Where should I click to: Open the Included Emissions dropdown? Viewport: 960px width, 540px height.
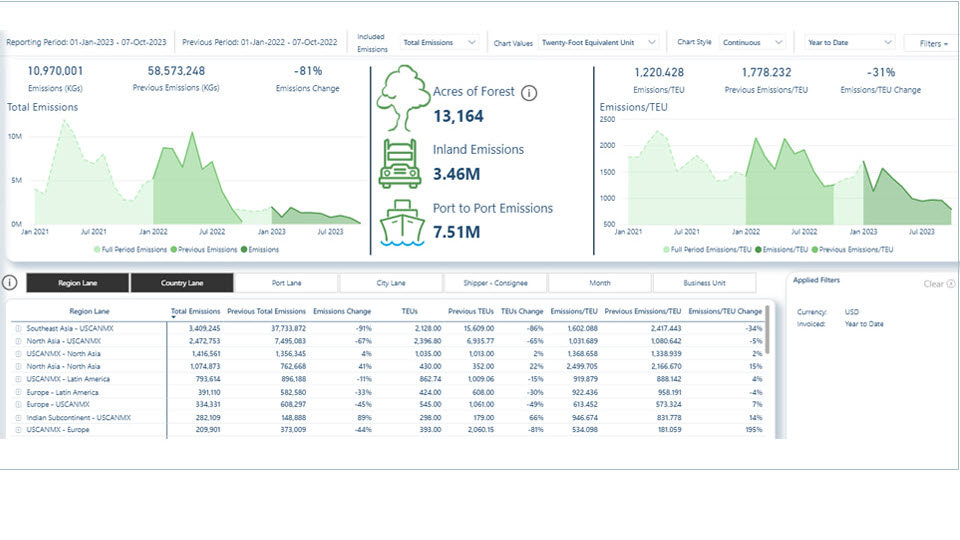point(439,42)
